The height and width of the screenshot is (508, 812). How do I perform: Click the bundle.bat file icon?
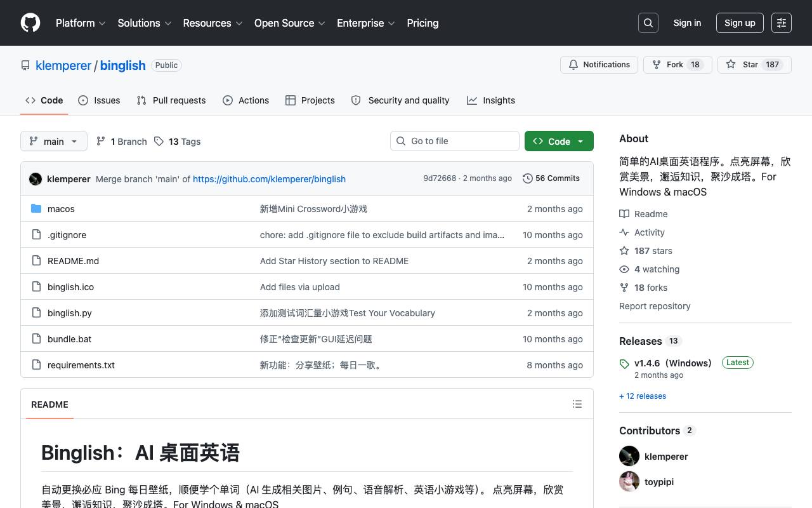[x=36, y=339]
